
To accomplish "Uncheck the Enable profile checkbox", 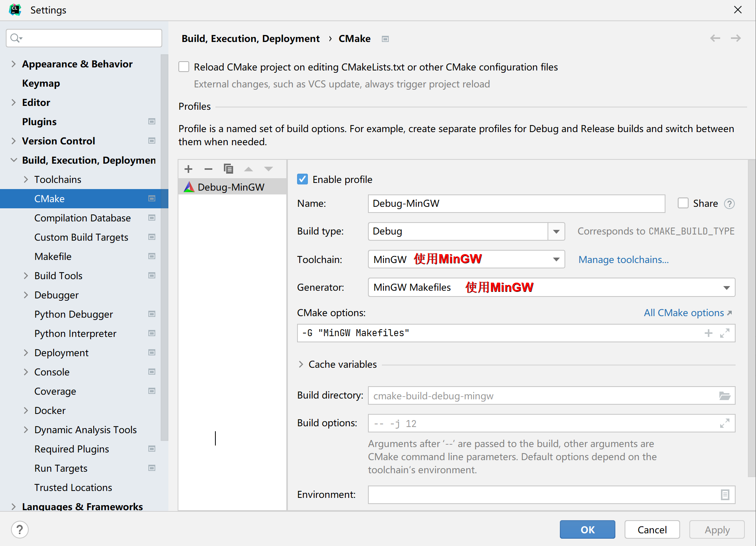I will coord(303,179).
